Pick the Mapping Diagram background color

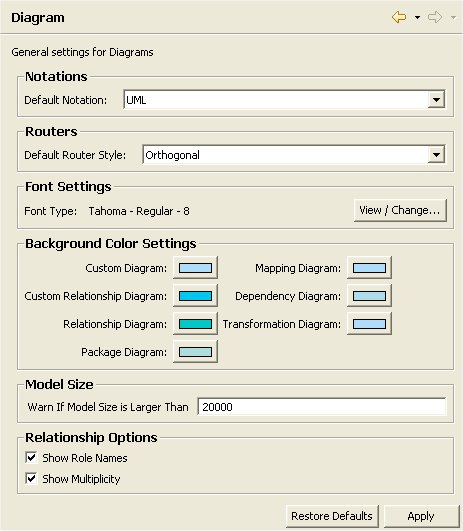(x=369, y=268)
